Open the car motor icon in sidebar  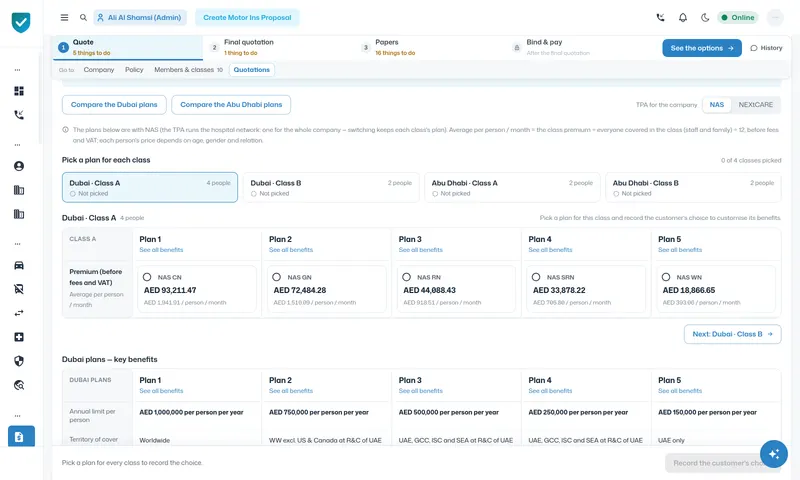point(19,265)
